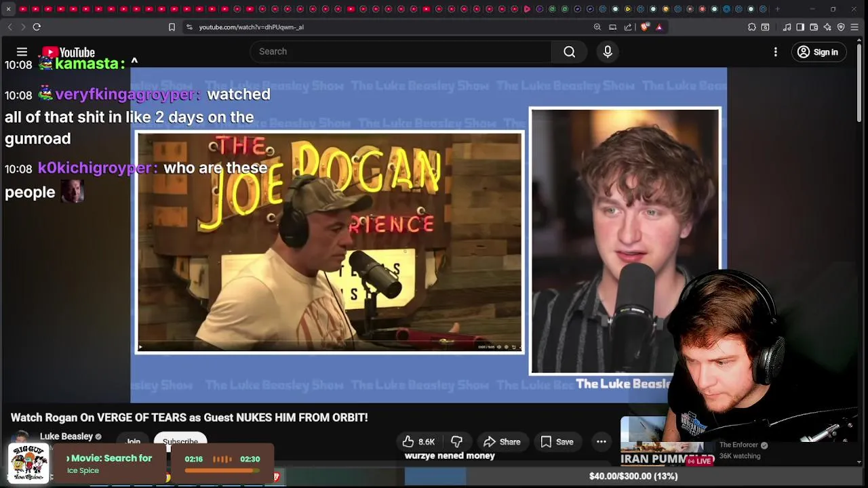Viewport: 868px width, 488px height.
Task: Open the zoom magnifier icon in address bar
Action: point(597,27)
